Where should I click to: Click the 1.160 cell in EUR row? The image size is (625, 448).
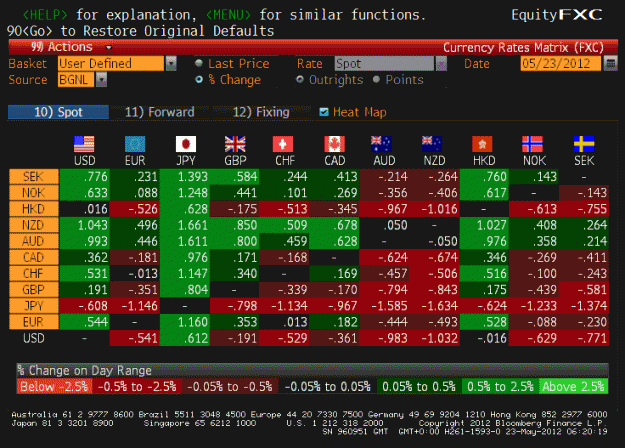(185, 322)
